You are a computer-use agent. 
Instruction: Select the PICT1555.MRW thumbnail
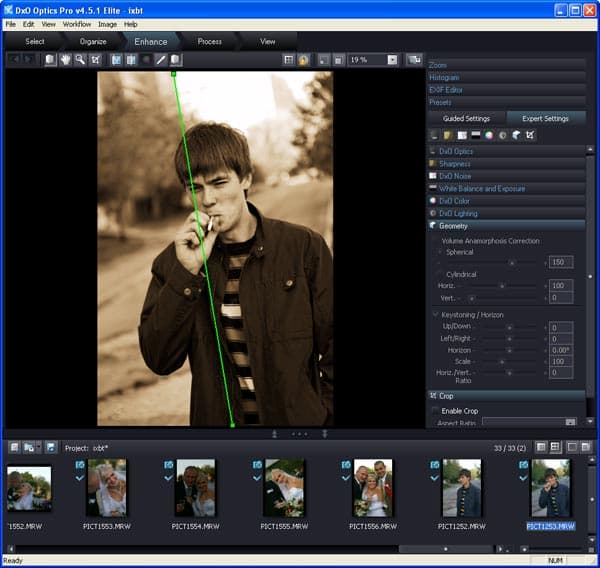click(x=284, y=487)
